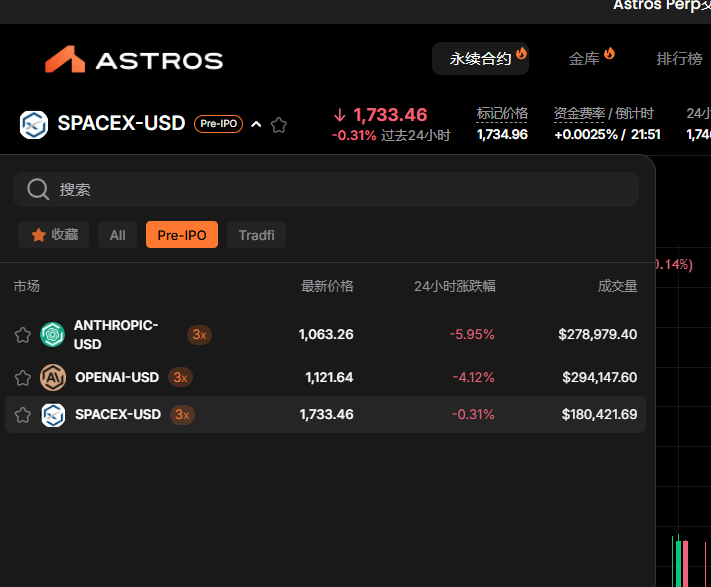Click the 3x badge on ANTHROPIC-USD
The width and height of the screenshot is (711, 587).
click(x=200, y=335)
